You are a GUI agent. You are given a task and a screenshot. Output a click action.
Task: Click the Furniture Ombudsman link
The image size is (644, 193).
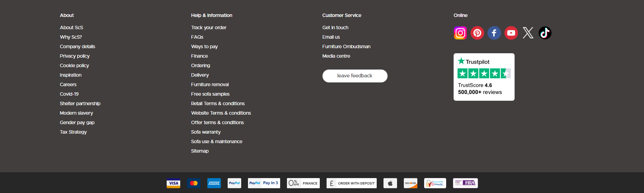(346, 46)
